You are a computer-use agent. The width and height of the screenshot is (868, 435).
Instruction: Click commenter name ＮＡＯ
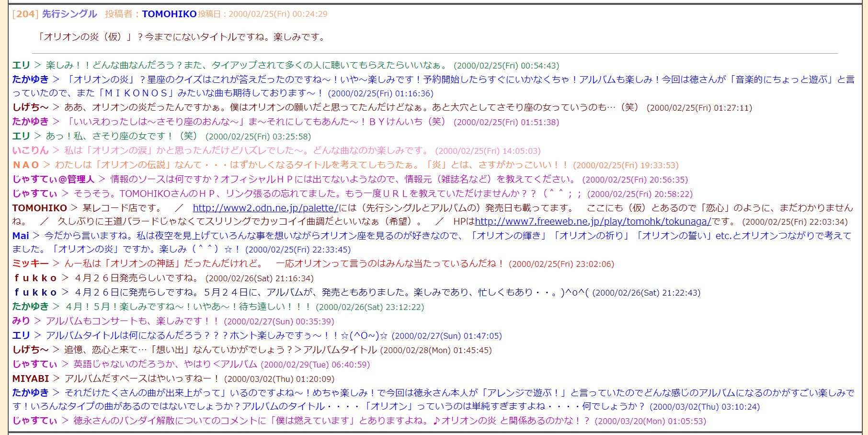coord(26,165)
